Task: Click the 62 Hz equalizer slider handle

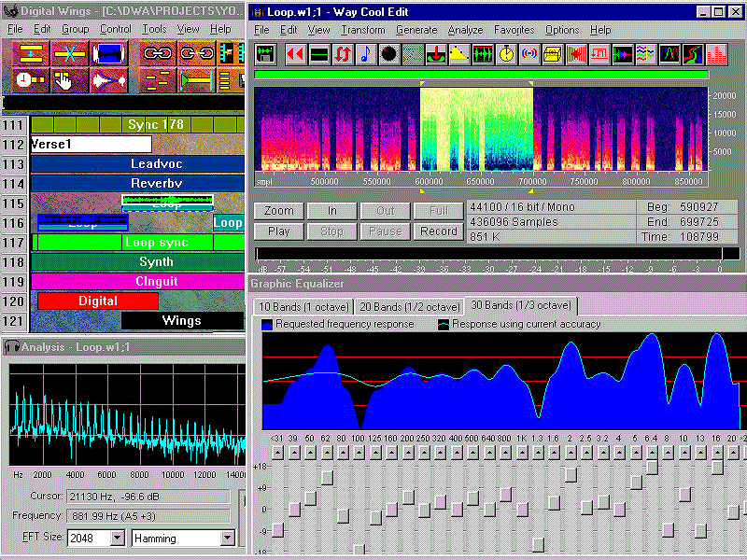Action: click(327, 478)
